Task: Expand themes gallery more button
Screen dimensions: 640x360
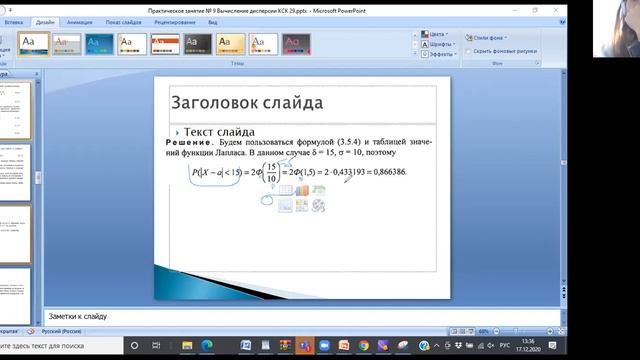Action: (415, 53)
